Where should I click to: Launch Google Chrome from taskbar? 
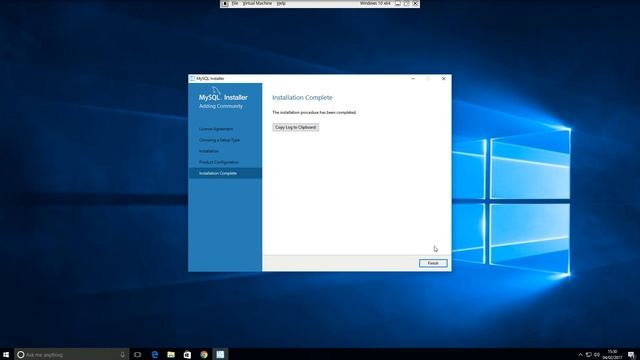pyautogui.click(x=204, y=354)
